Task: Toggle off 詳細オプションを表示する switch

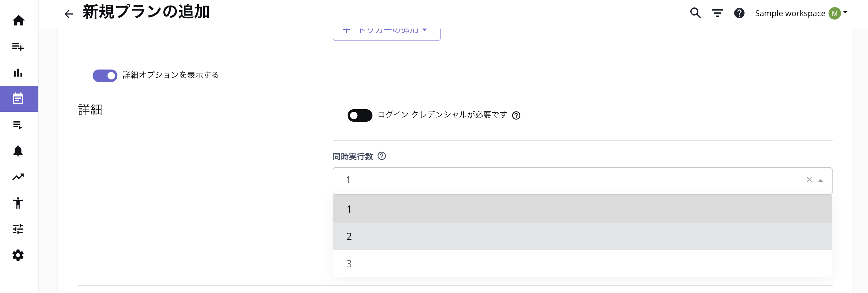Action: pyautogui.click(x=105, y=75)
